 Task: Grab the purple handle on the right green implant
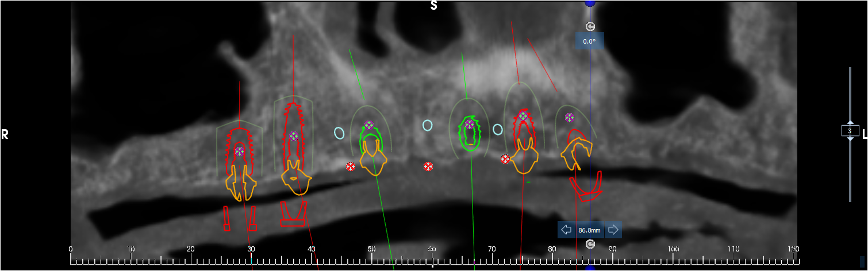[470, 125]
